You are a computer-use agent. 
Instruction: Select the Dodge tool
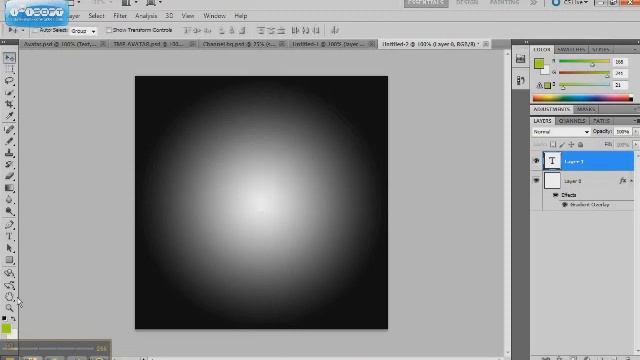9,211
